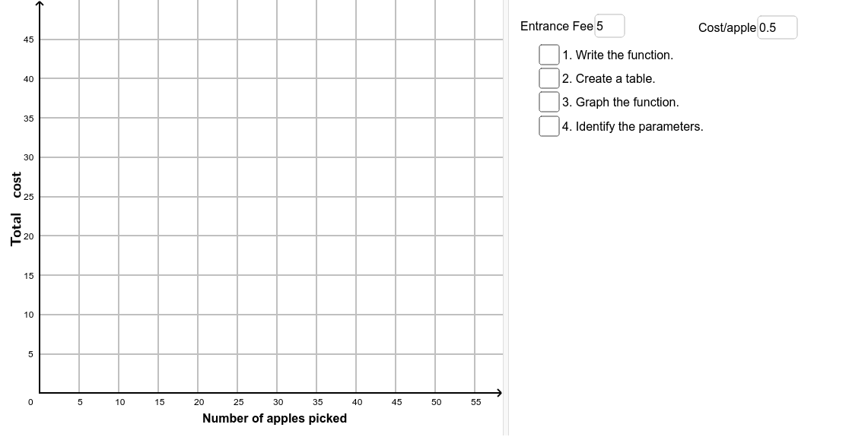Click the 'Total cost' vertical axis title
The height and width of the screenshot is (437, 868).
point(16,208)
